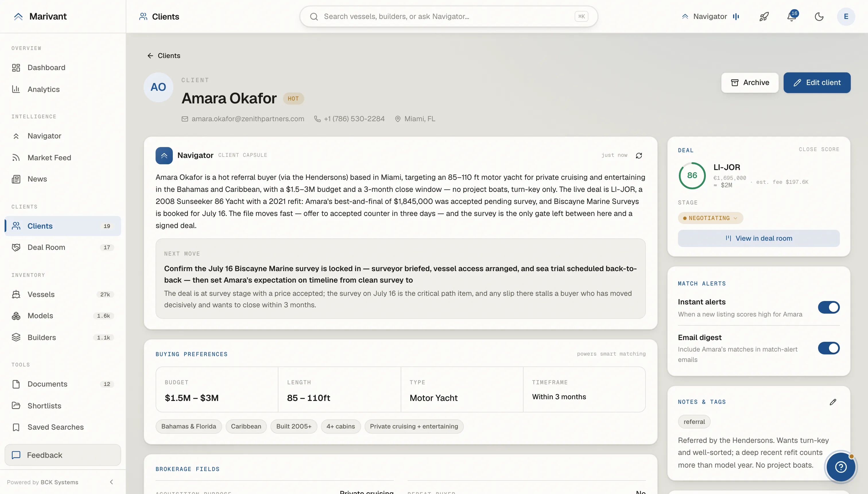The height and width of the screenshot is (494, 868).
Task: Click the AO client avatar
Action: 158,87
